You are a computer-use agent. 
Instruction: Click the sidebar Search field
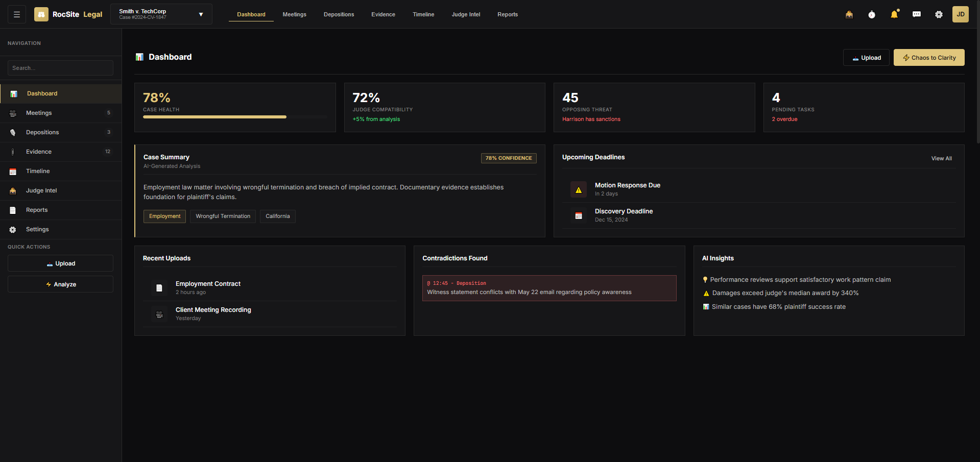(x=60, y=68)
